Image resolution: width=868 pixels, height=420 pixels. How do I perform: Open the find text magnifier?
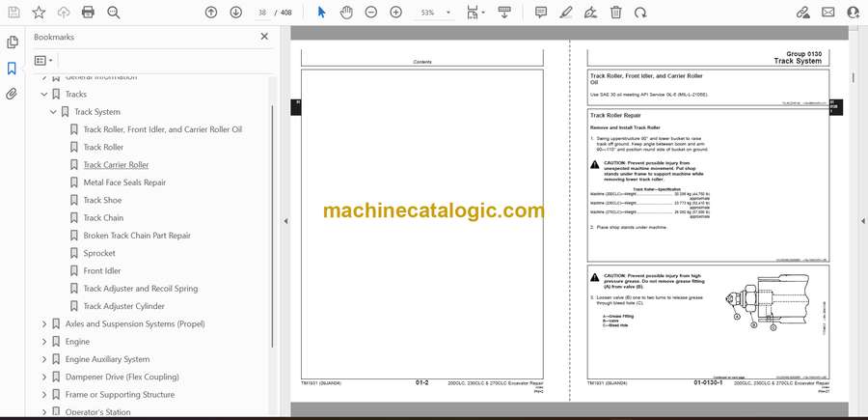(x=114, y=13)
